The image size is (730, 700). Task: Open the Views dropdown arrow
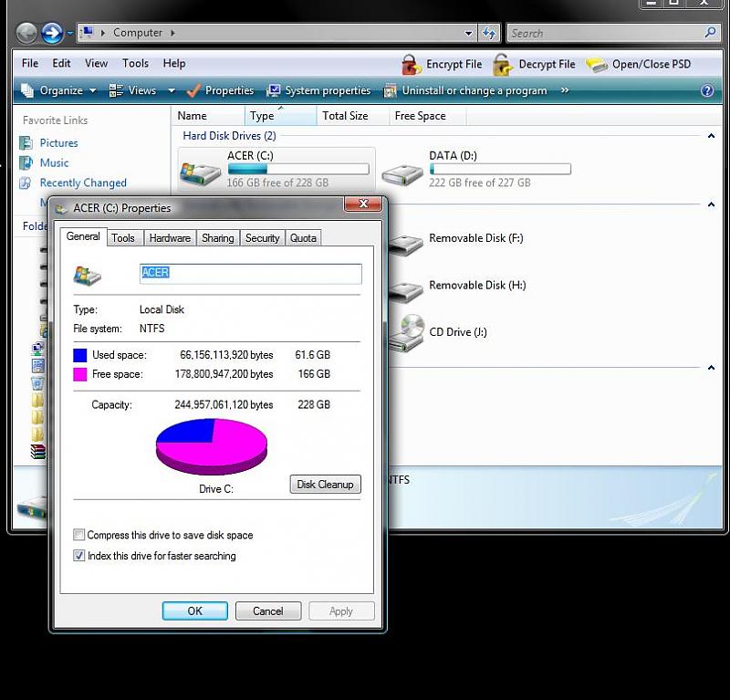(x=172, y=90)
